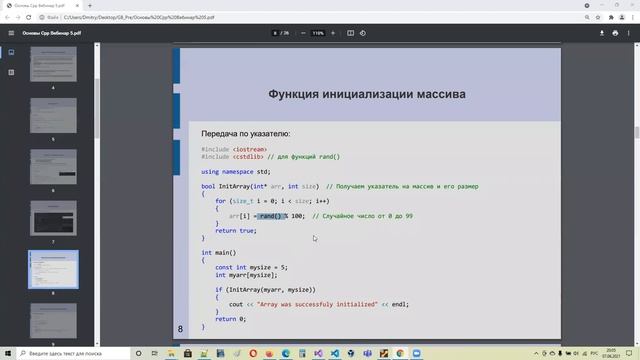The height and width of the screenshot is (360, 640).
Task: Click the slide title Функция инициализации массива
Action: tap(367, 94)
